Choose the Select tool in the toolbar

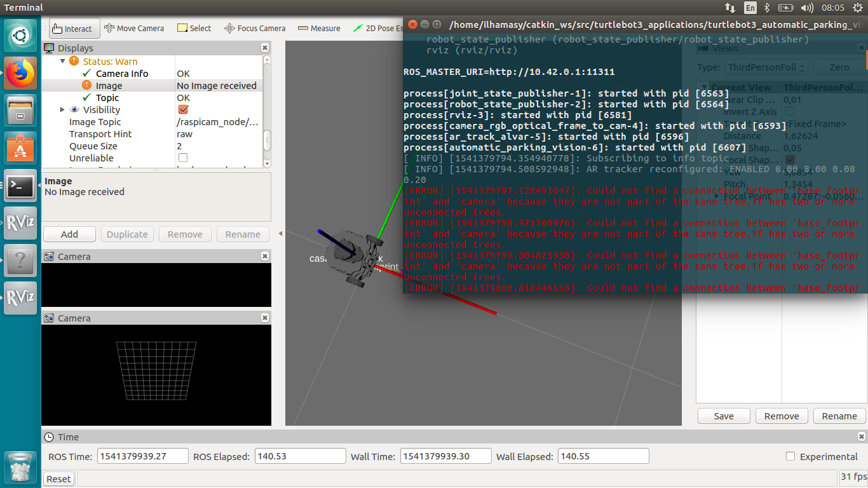pyautogui.click(x=194, y=28)
